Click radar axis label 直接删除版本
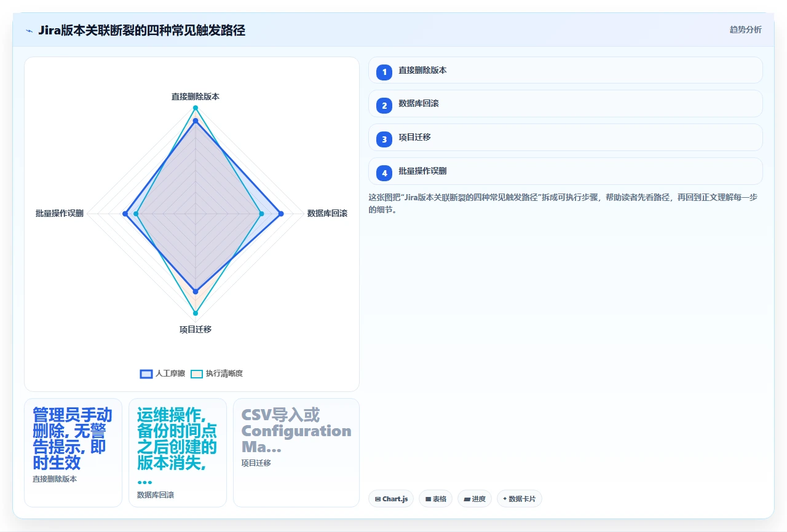 coord(196,97)
